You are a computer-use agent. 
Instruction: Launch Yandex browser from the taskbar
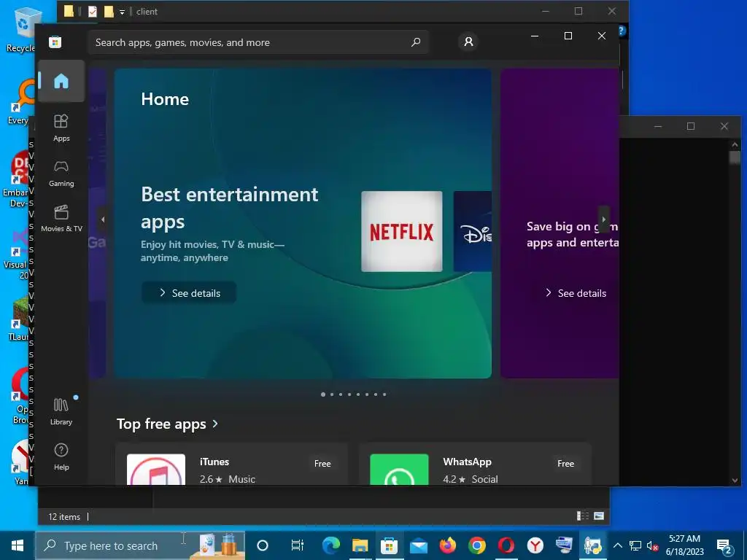coord(535,545)
